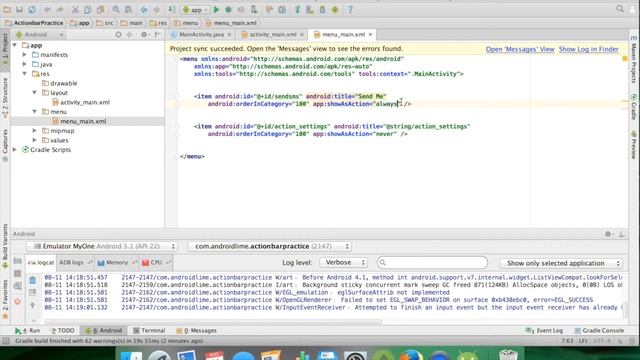The image size is (640, 360).
Task: Expand Gradle Scripts node
Action: tap(15, 150)
